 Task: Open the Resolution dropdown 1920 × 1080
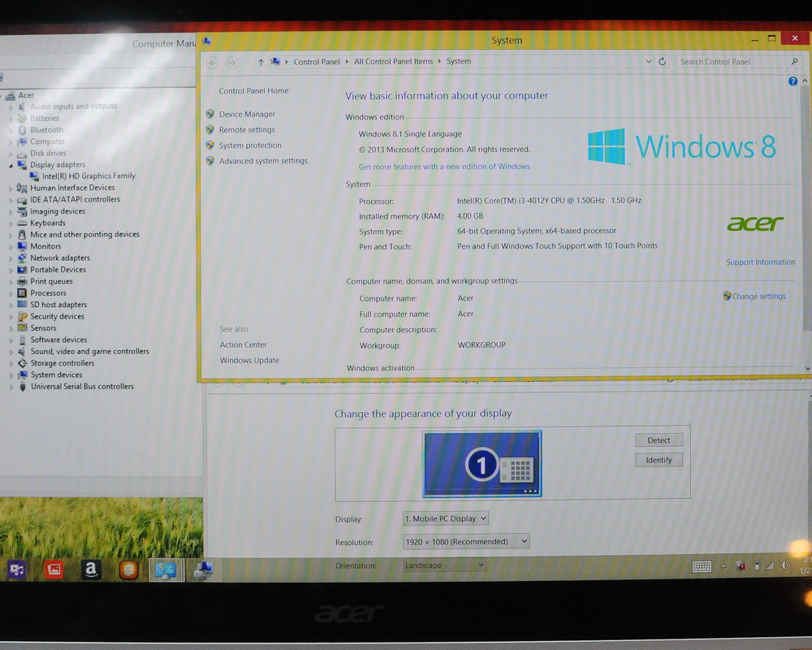(466, 542)
